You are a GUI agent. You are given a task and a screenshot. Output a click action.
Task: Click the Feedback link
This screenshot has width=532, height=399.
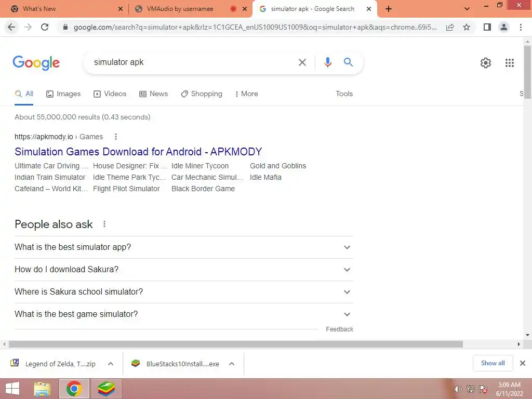point(339,329)
